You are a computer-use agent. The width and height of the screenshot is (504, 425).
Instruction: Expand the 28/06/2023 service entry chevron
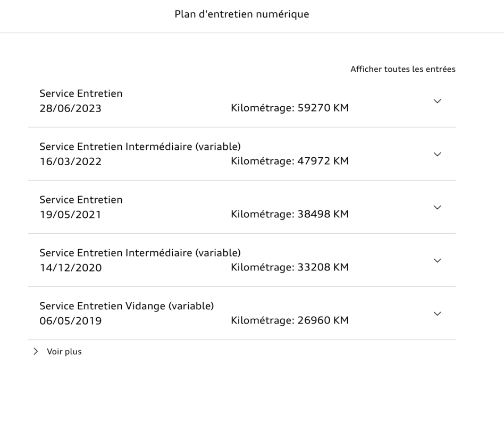pyautogui.click(x=437, y=101)
